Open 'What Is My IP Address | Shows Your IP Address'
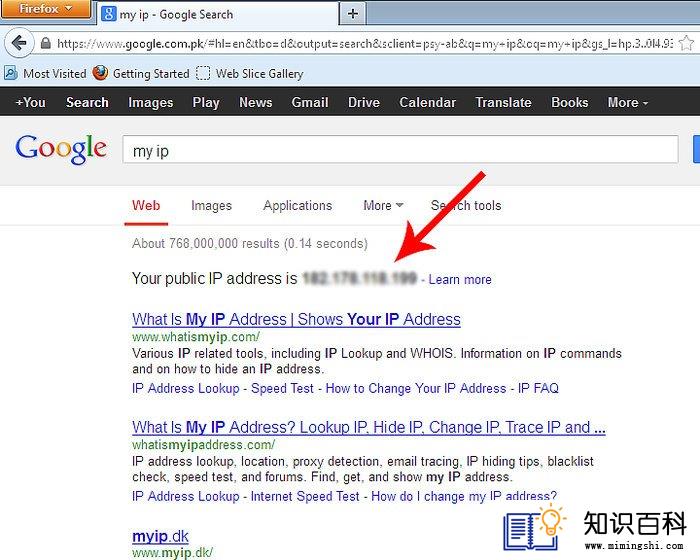700x560 pixels. pyautogui.click(x=296, y=319)
